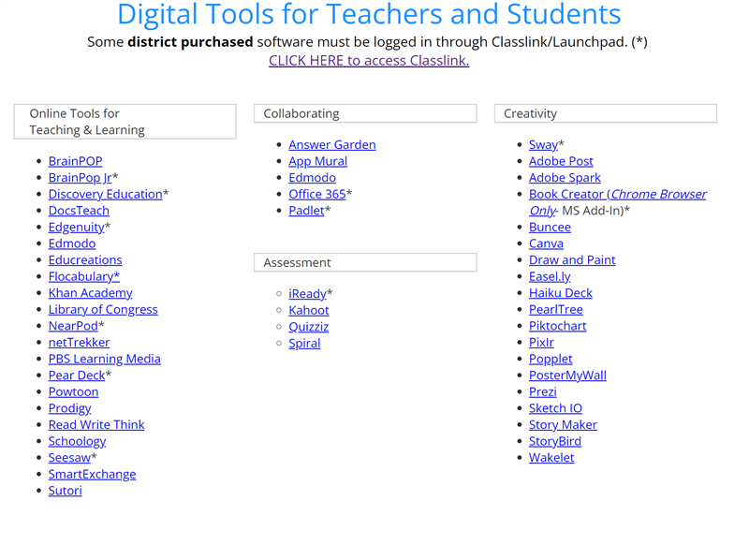
Task: Open the Khan Academy link
Action: [x=90, y=293]
